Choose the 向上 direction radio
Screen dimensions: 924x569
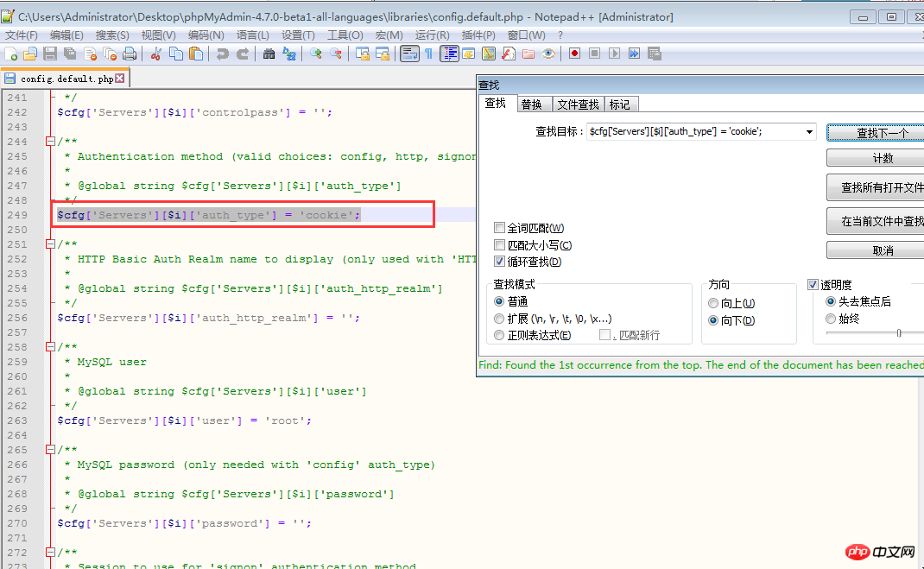pos(713,303)
